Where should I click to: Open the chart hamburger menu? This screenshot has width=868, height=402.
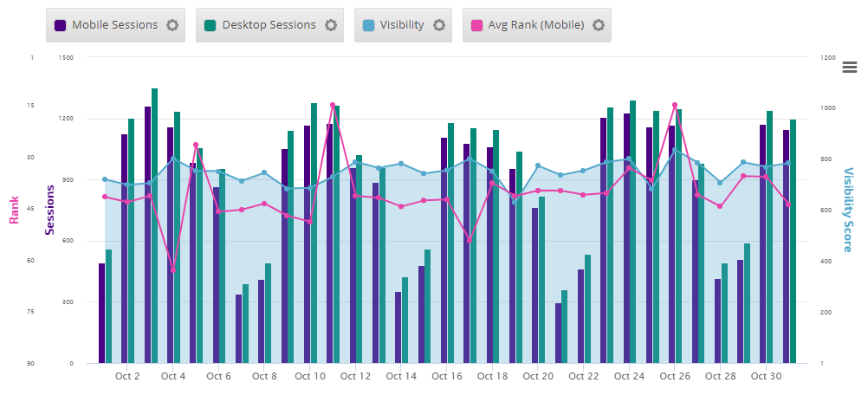[849, 68]
